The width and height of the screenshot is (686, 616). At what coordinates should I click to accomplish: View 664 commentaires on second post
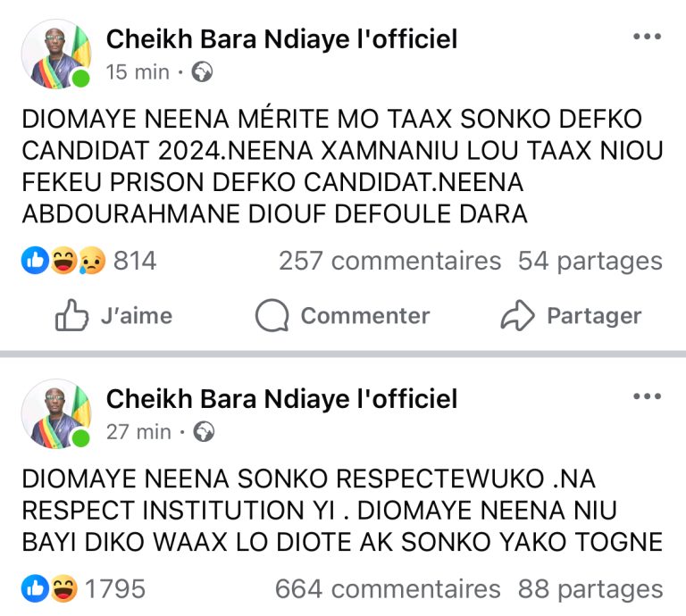pos(388,589)
